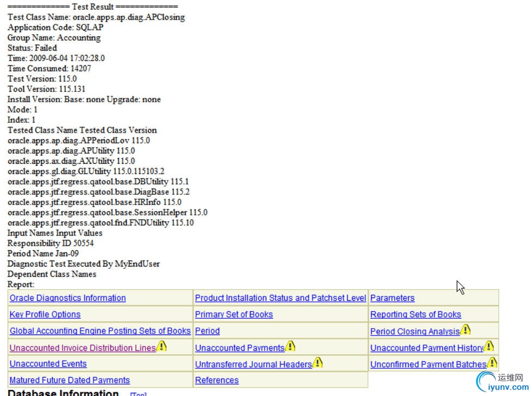Viewport: 532px width, 396px height.
Task: Click the warning icon beside Period Closing Analysis
Action: (x=466, y=330)
